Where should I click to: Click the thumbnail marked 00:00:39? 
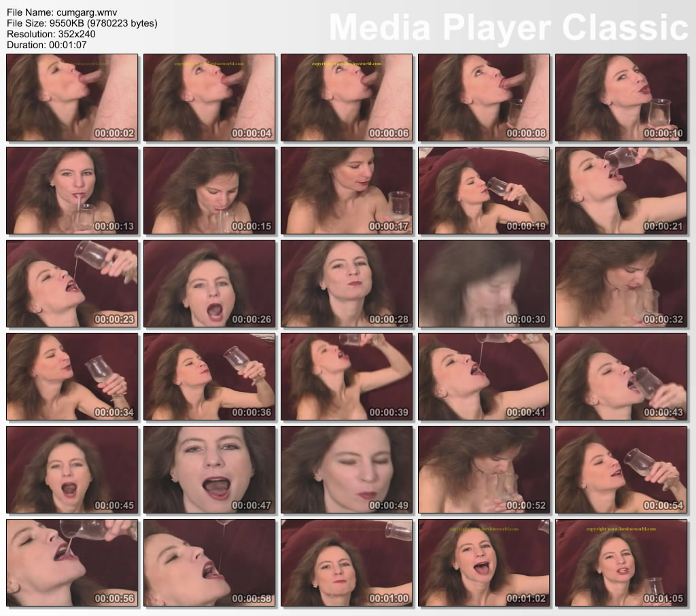tap(347, 377)
